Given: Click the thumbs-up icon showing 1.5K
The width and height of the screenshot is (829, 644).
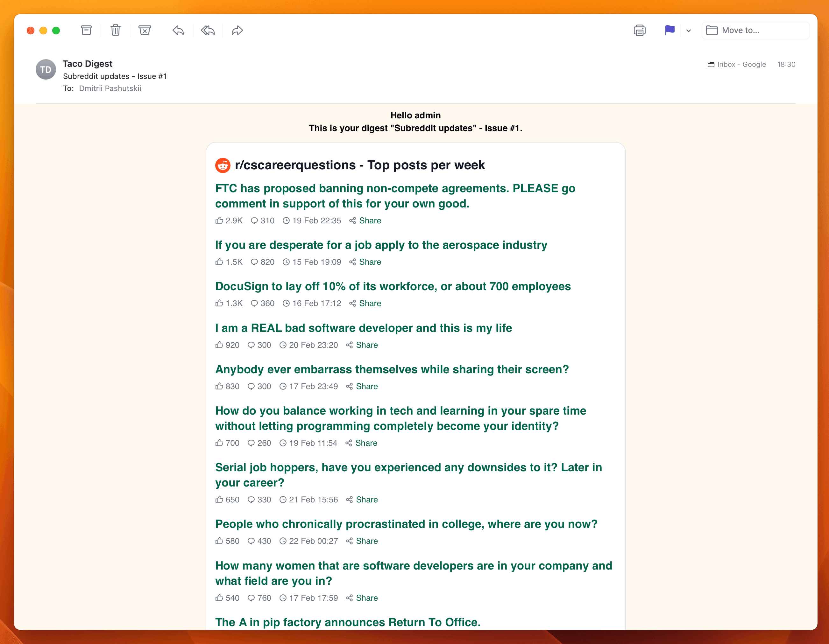Looking at the screenshot, I should click(219, 262).
